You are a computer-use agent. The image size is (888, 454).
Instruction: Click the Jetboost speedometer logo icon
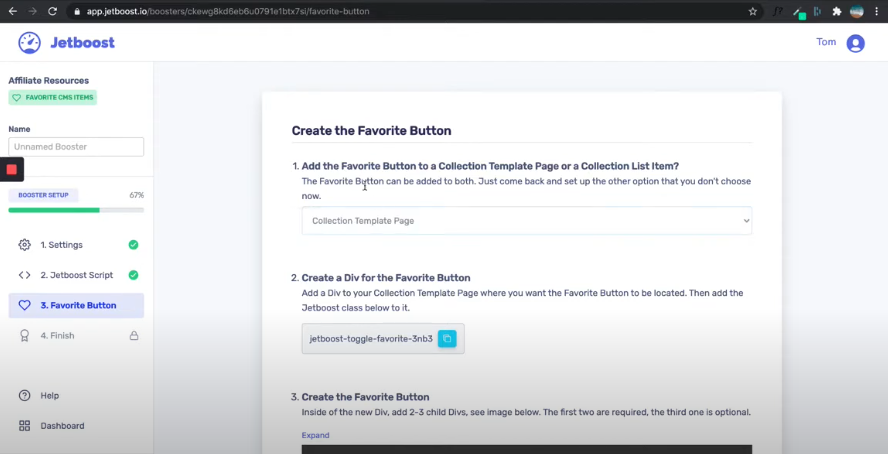pos(29,43)
